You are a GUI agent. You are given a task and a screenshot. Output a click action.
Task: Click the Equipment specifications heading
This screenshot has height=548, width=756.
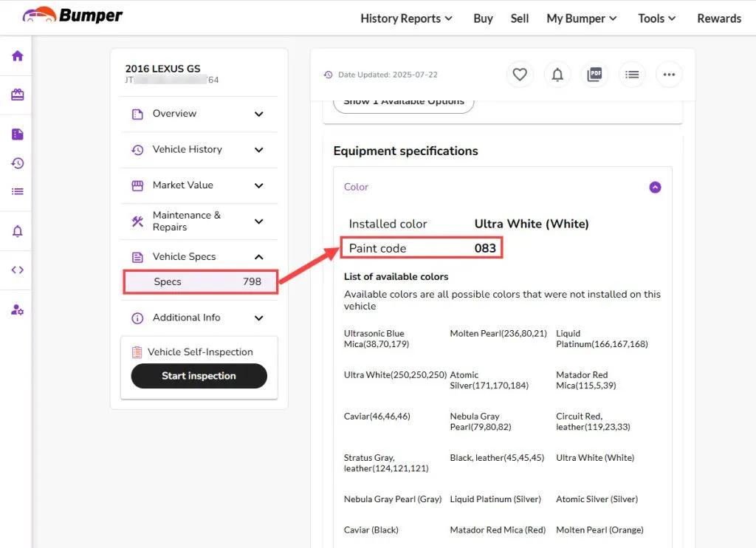406,151
